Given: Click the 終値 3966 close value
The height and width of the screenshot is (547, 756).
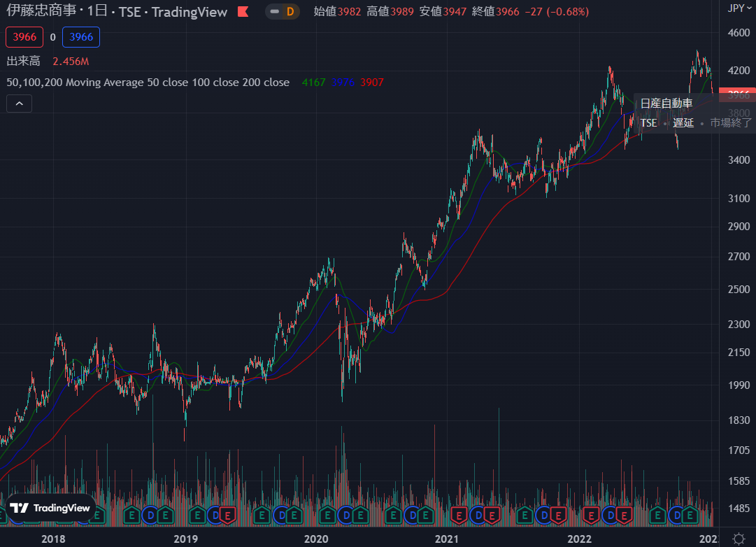Looking at the screenshot, I should pyautogui.click(x=496, y=12).
